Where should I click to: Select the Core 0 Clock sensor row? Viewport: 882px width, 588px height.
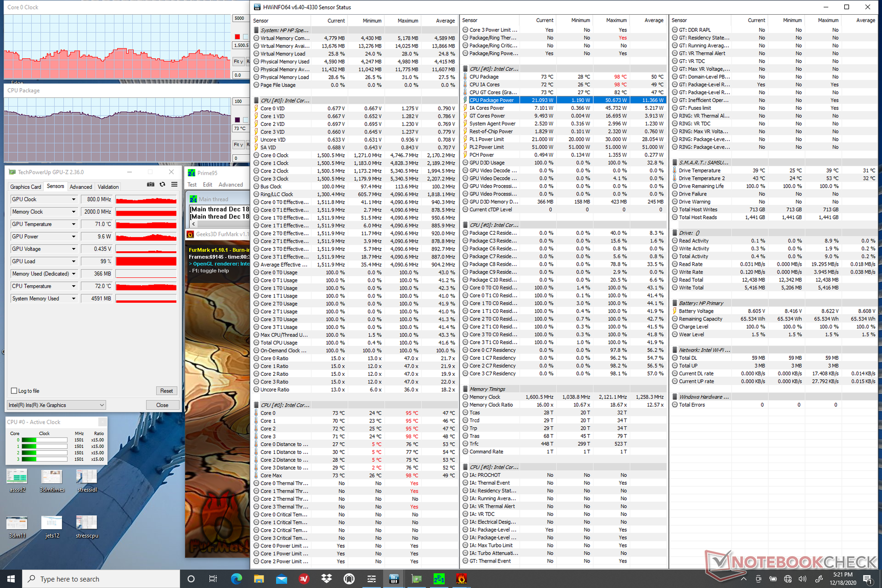tap(355, 155)
